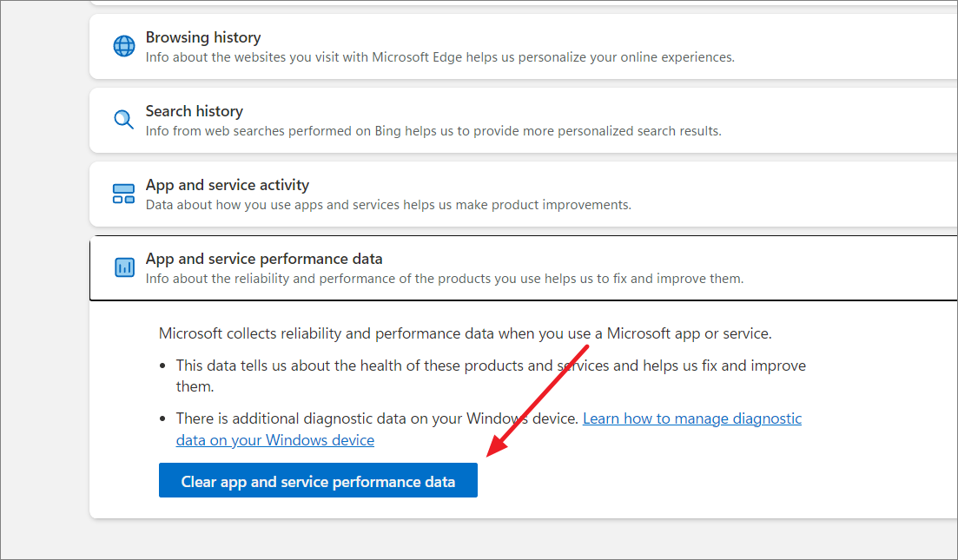Click the 'Microsoft collects reliability' paragraph

pyautogui.click(x=465, y=333)
